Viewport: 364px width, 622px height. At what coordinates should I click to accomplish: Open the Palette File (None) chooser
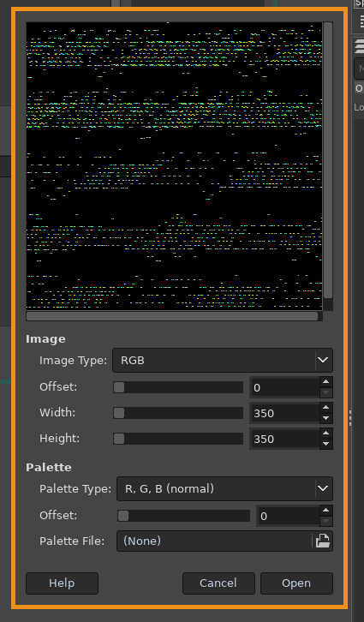(x=214, y=541)
